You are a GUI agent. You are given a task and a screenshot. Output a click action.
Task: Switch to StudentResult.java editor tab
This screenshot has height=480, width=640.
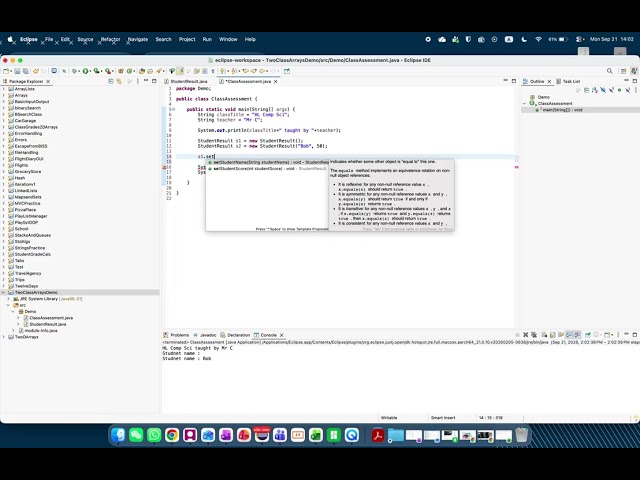pyautogui.click(x=189, y=81)
